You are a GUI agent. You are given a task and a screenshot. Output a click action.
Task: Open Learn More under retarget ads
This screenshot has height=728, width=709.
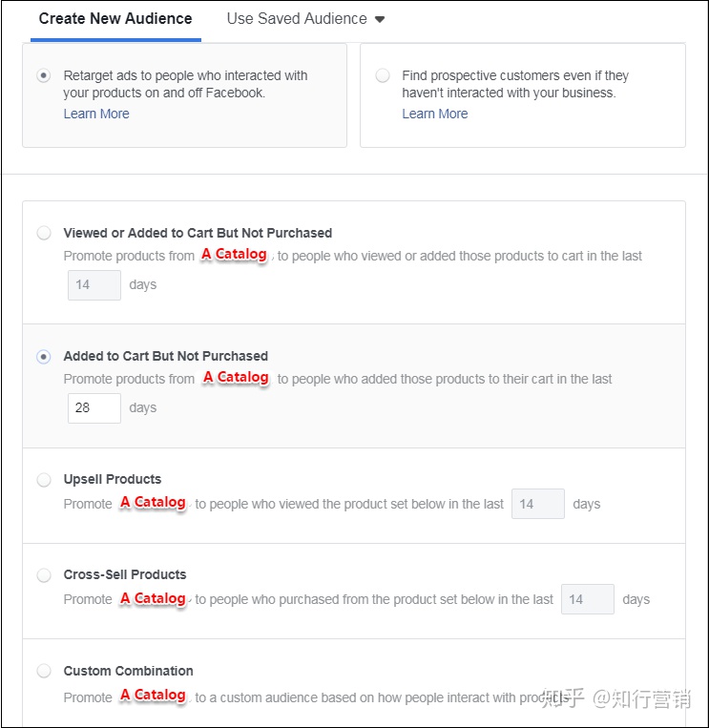96,114
